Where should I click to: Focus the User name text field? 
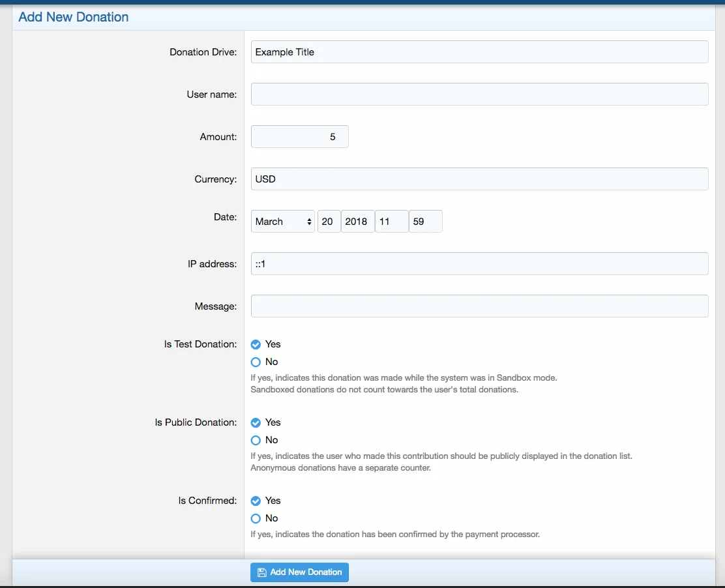click(x=479, y=95)
